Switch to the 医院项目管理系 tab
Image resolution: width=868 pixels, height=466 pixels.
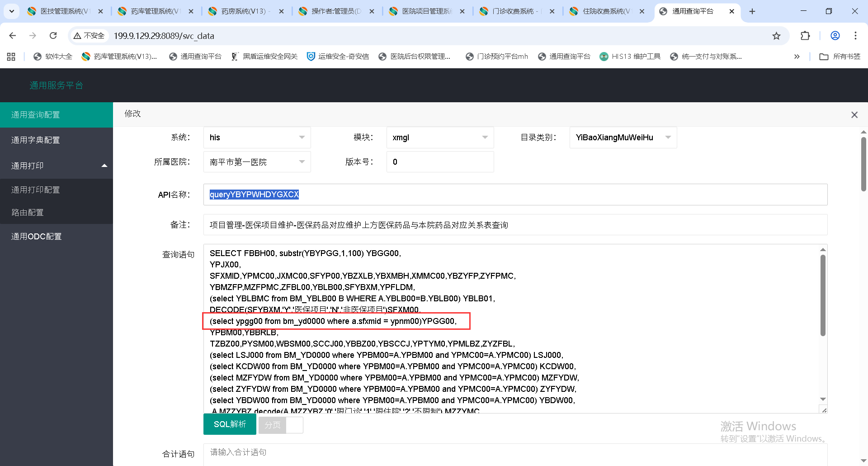(427, 11)
